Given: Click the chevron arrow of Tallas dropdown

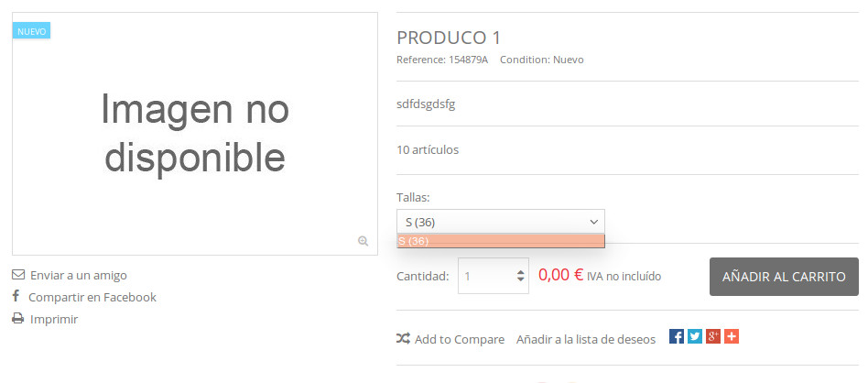Looking at the screenshot, I should point(593,222).
